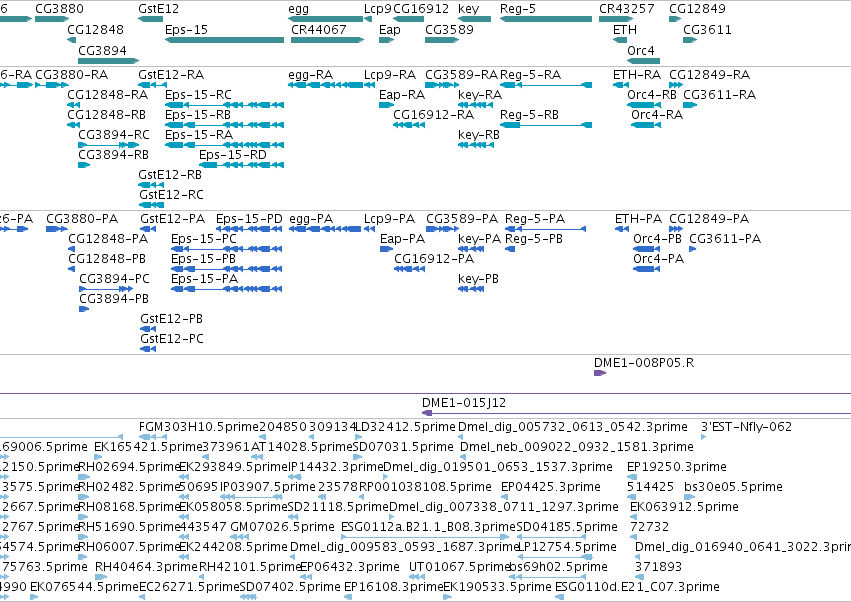The height and width of the screenshot is (602, 851).
Task: Click transcript Lcp9-RA
Action: 390,74
